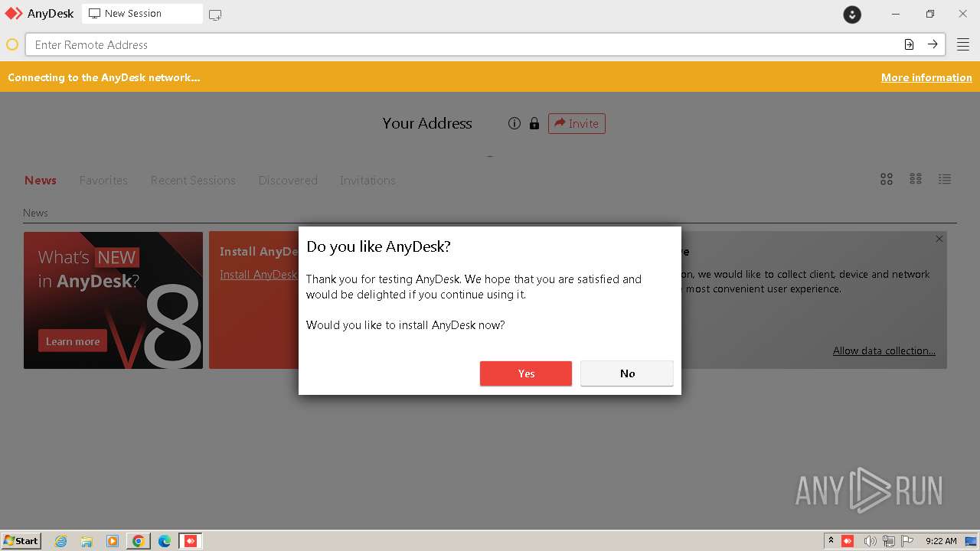Click Learn more on What's New card

[73, 341]
